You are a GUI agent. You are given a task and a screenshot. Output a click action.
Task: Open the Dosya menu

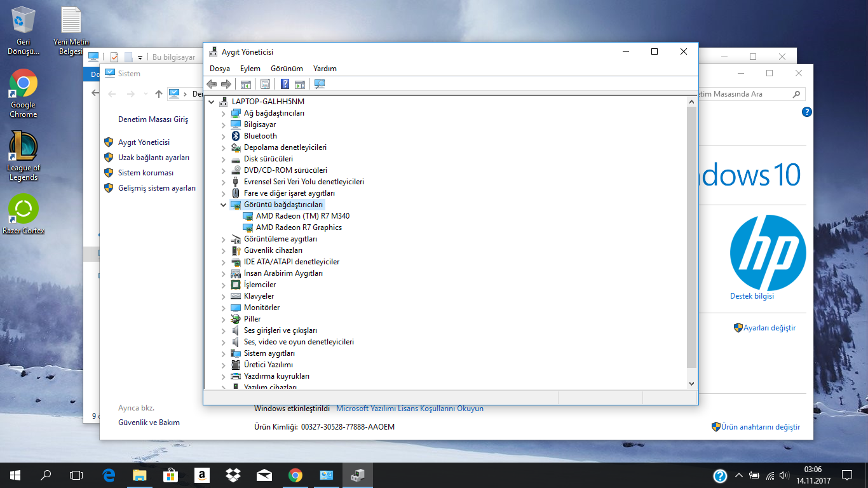220,69
